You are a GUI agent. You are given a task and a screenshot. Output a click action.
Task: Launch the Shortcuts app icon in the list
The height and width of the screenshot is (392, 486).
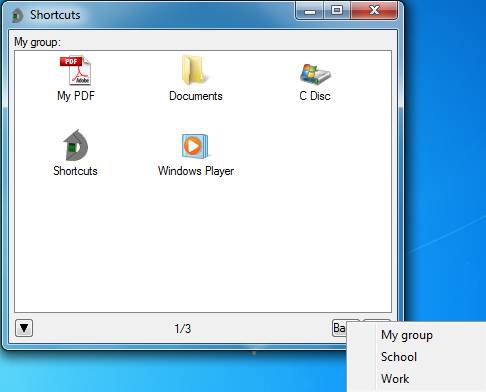click(76, 145)
